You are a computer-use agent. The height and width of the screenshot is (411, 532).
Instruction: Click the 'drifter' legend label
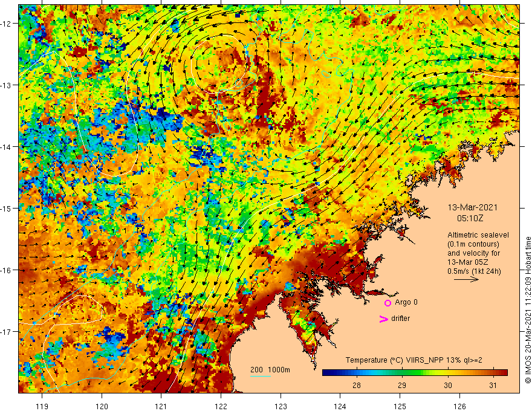(400, 319)
